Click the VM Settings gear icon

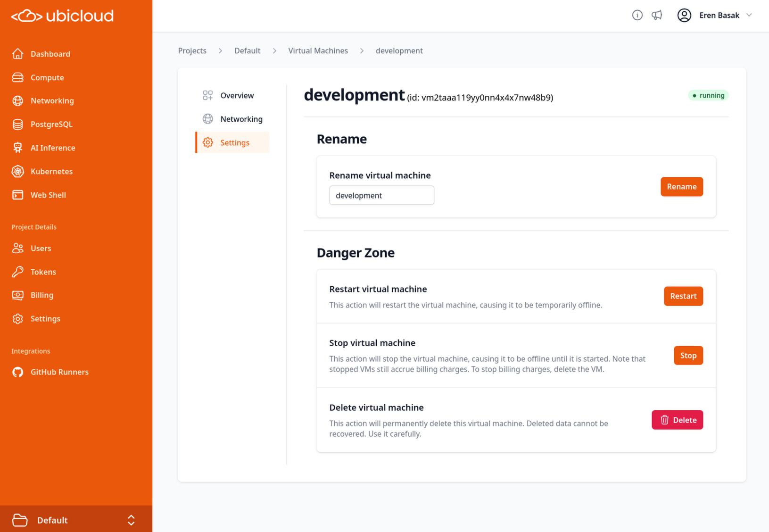coord(208,142)
